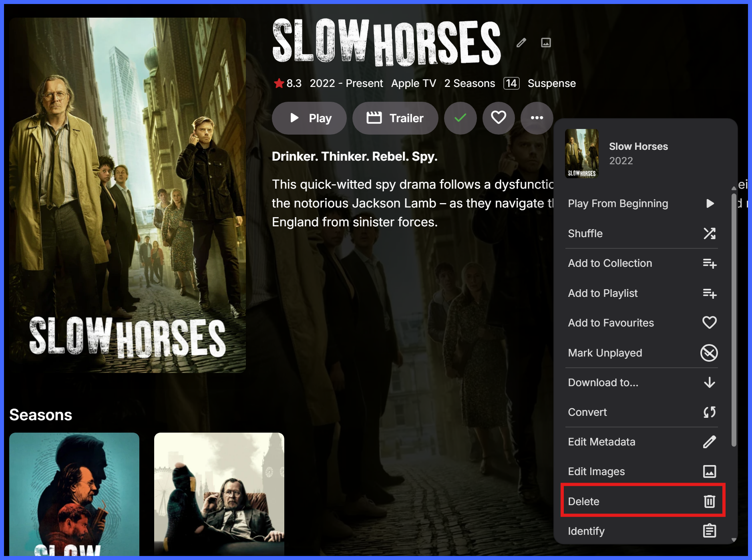This screenshot has height=560, width=752.
Task: Click the Seasons section heading
Action: 41,415
